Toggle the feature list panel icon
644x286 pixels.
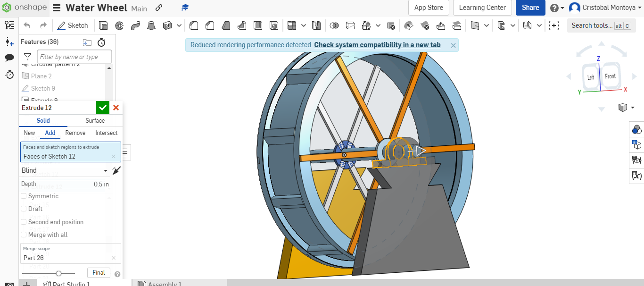(9, 25)
